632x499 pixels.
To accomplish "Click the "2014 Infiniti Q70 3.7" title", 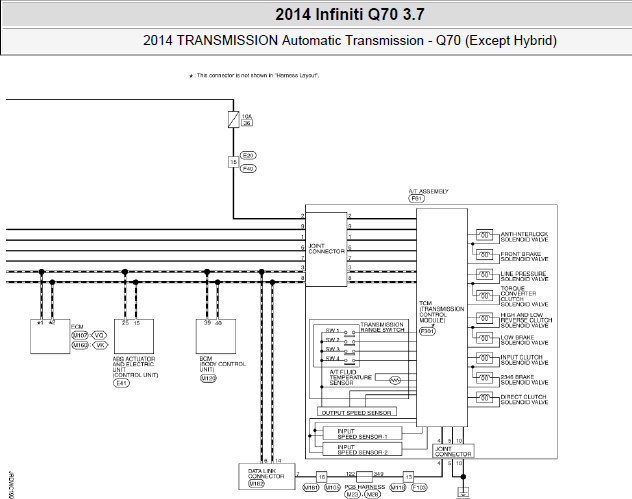I will (x=350, y=15).
